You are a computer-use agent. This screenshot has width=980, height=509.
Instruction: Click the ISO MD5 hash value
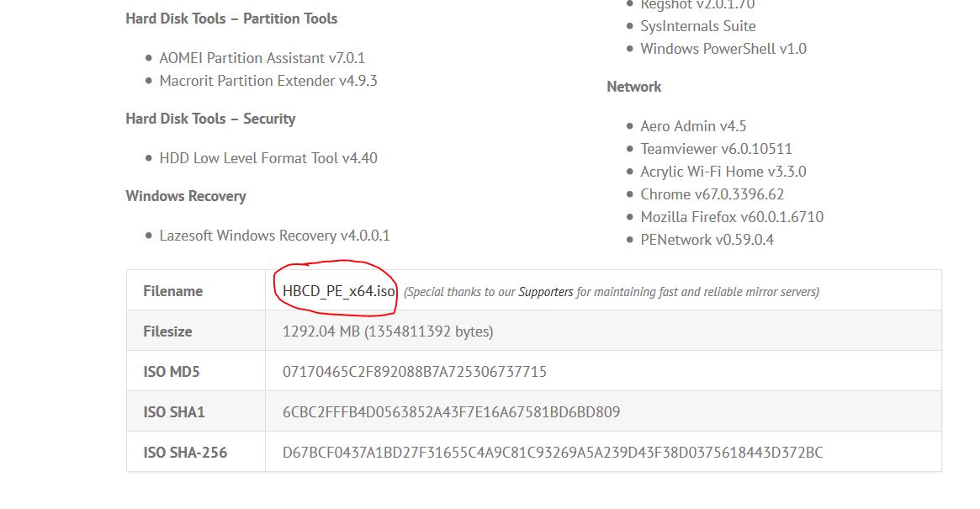click(x=415, y=372)
